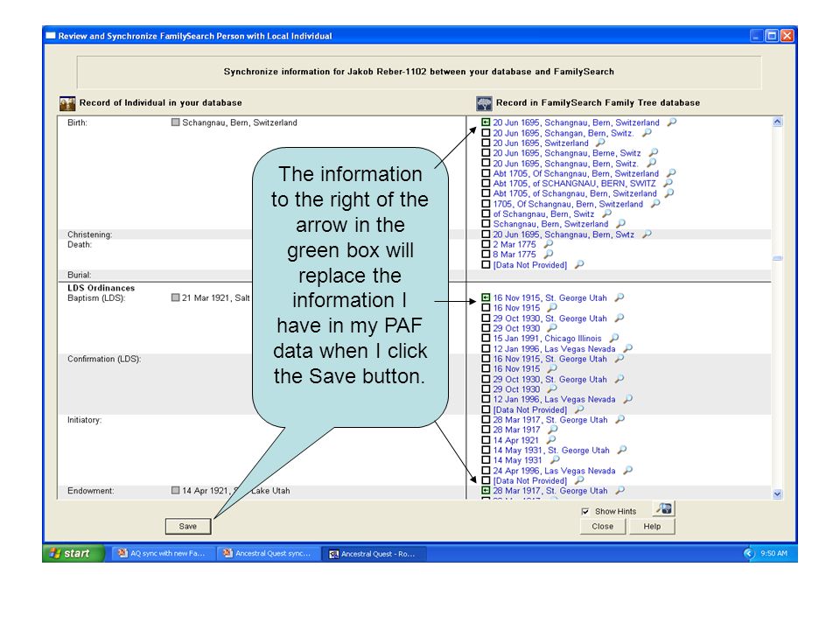Click 'Abt 1705, of SCHANGNAU, BERN, SWITZ' entry text
Viewport: 840px width, 630px height.
pyautogui.click(x=574, y=183)
